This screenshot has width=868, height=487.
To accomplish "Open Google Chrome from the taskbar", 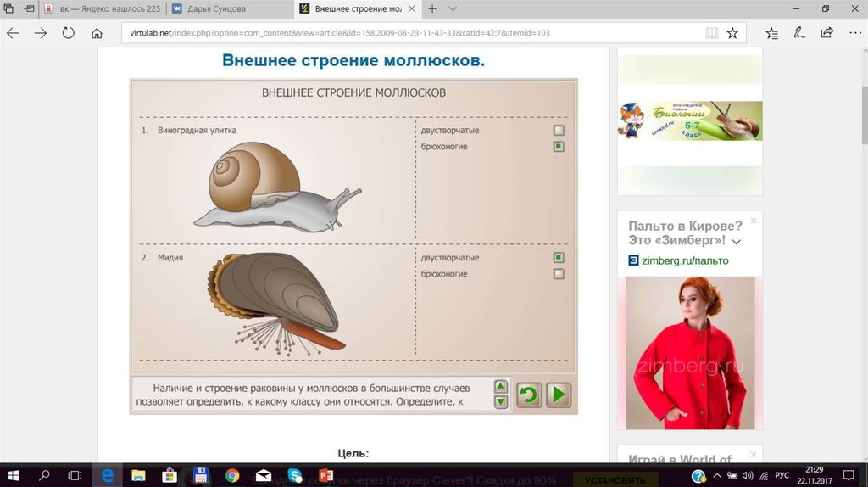I will tap(232, 476).
